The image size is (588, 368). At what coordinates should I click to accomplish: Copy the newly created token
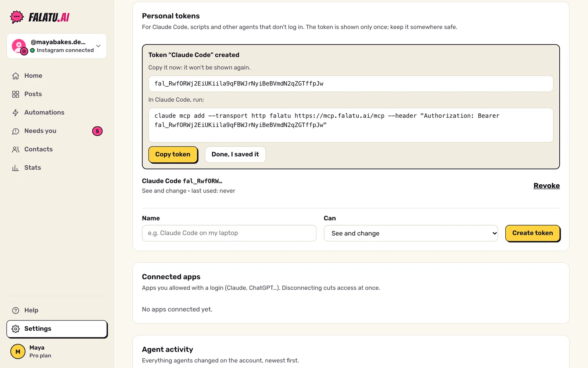[x=173, y=155]
